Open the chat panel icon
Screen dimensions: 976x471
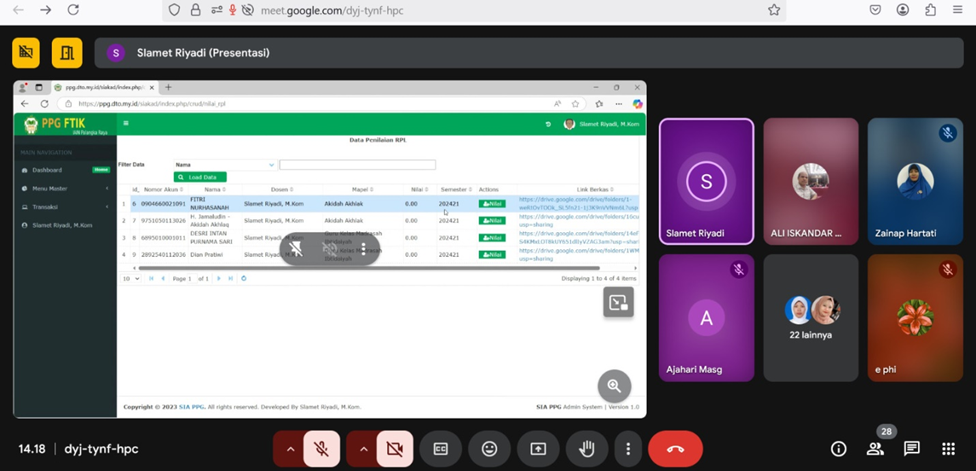(x=911, y=449)
